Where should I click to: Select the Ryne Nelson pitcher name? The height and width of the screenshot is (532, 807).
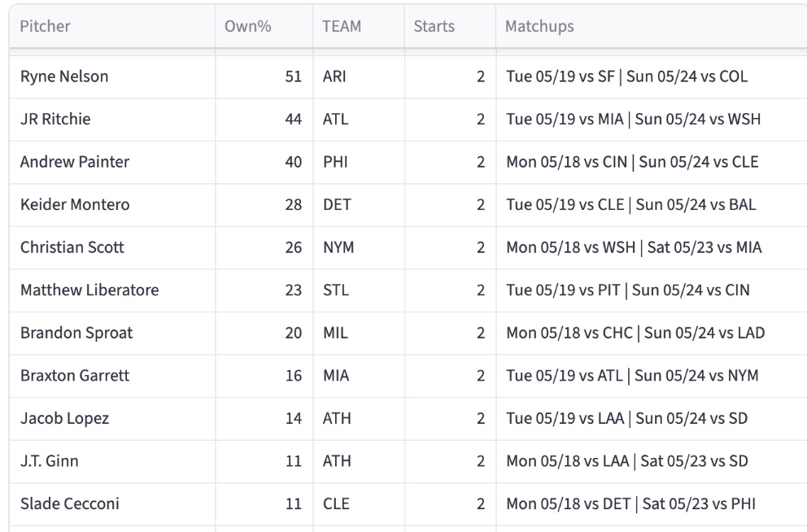pyautogui.click(x=64, y=76)
